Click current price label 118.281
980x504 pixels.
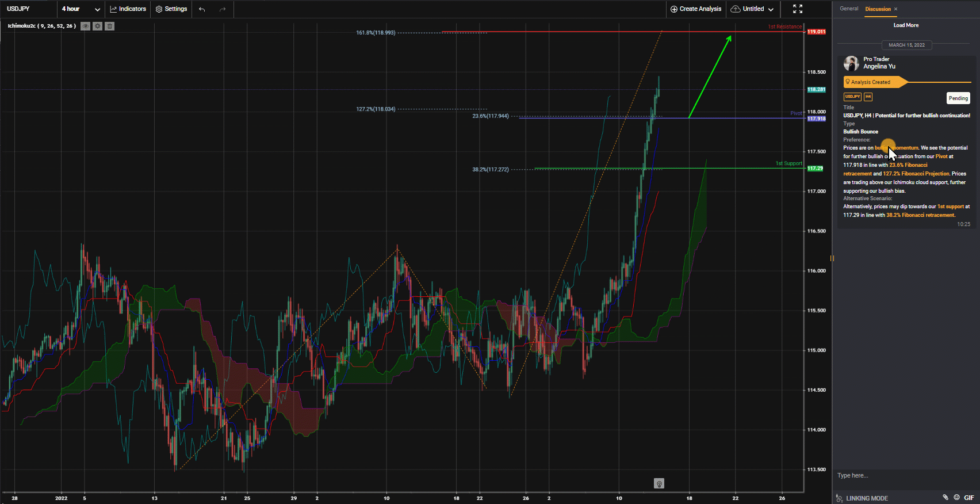[816, 89]
